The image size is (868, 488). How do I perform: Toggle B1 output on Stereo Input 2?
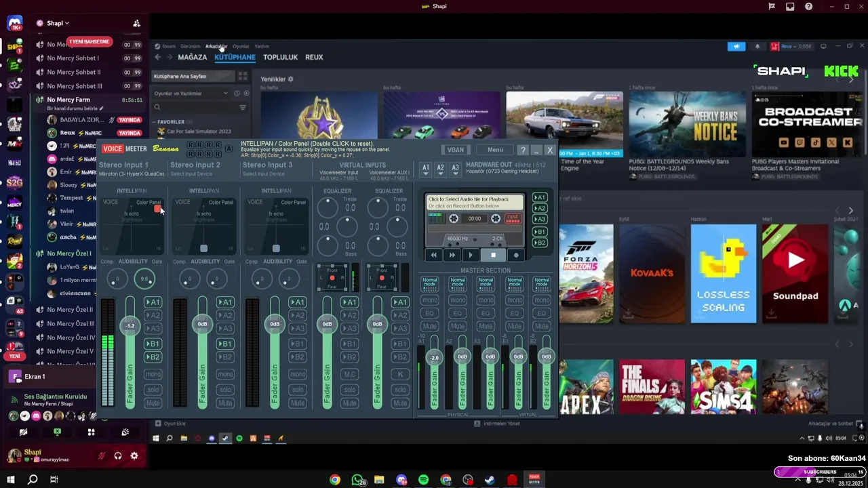point(225,344)
